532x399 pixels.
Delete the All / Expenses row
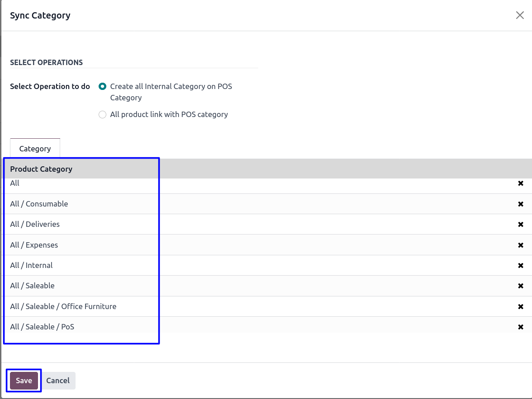click(x=520, y=245)
